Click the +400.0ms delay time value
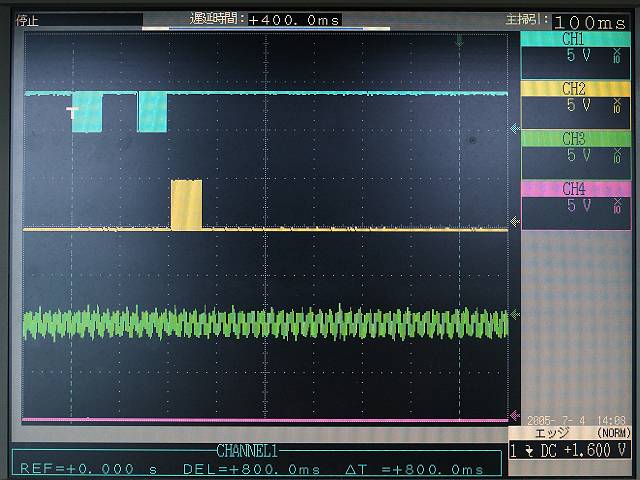Screen dimensions: 640x480 293,19
